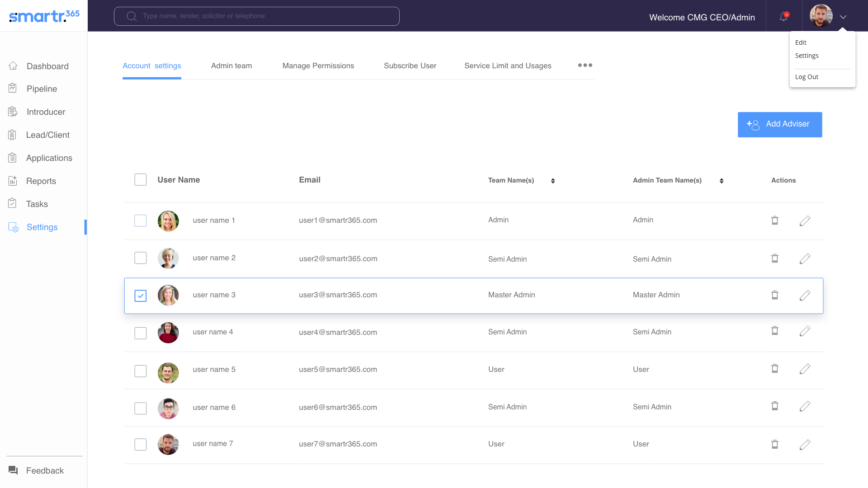Screen dimensions: 868x488
Task: Click the Add Adviser button
Action: (x=780, y=125)
